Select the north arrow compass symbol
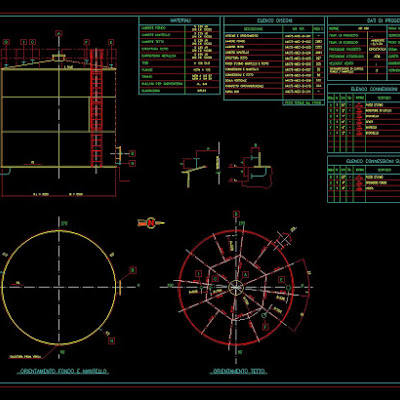Screen dimensions: 400x400 [x=151, y=222]
